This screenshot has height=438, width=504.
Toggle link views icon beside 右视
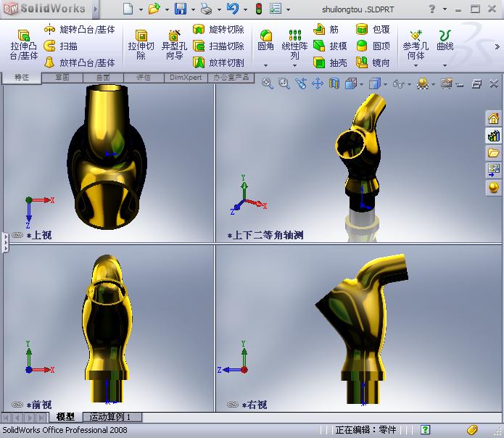(x=232, y=404)
